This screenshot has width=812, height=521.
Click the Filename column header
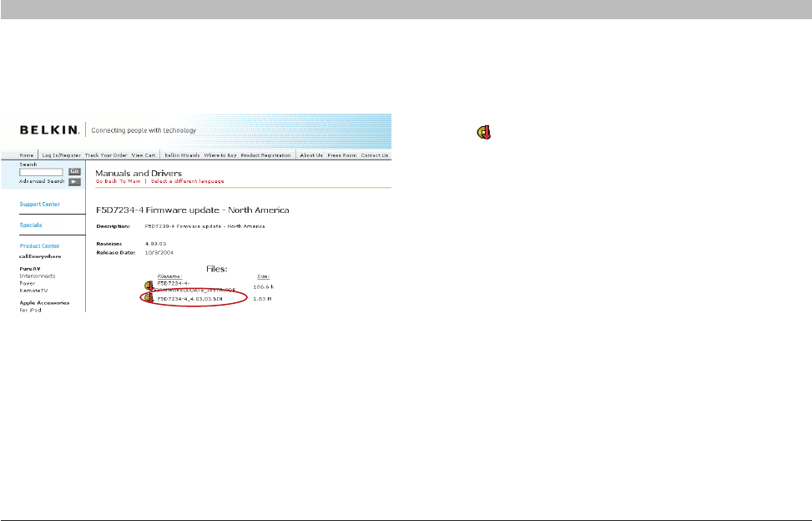[169, 276]
